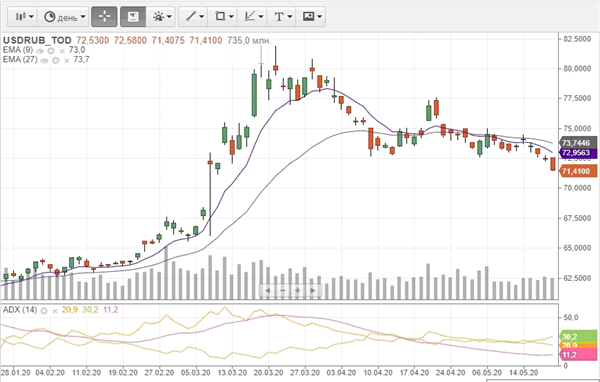
Task: Open EMA (9) settings gear
Action: pyautogui.click(x=51, y=51)
